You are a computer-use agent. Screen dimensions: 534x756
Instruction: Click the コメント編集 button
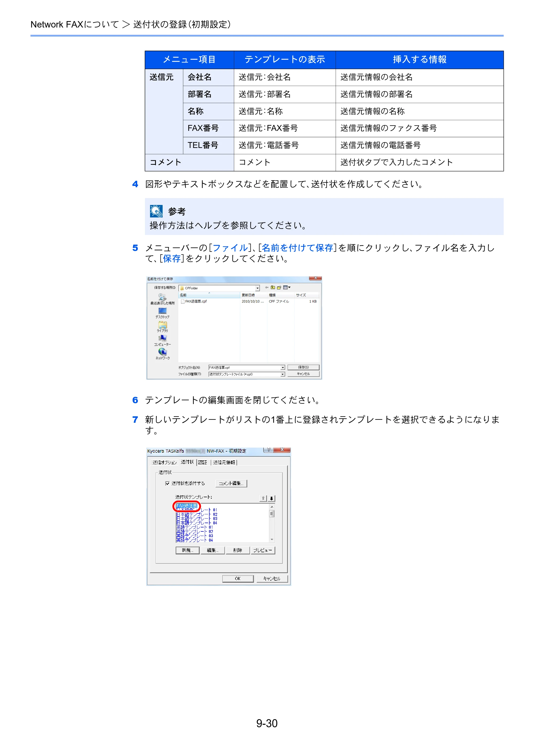[231, 483]
